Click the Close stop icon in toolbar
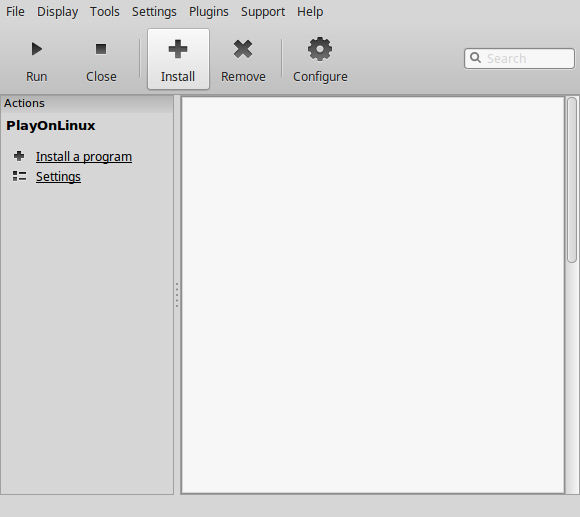The height and width of the screenshot is (517, 580). [101, 49]
